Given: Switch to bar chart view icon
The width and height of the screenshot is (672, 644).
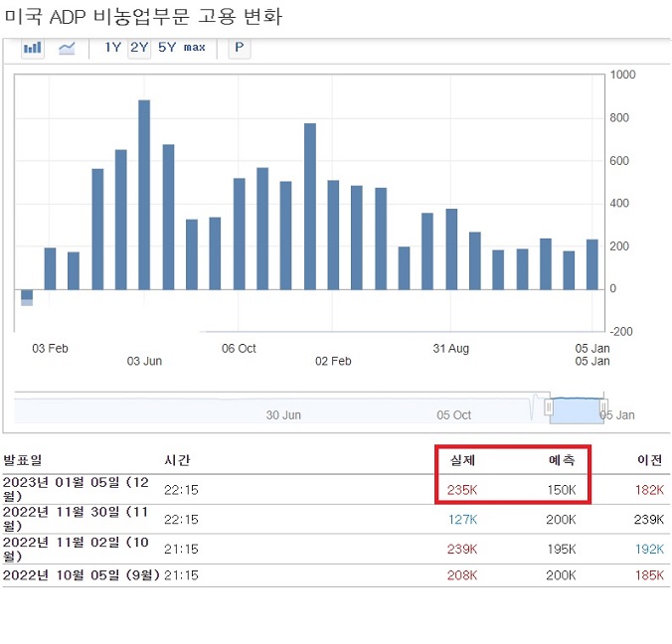Looking at the screenshot, I should coord(33,48).
